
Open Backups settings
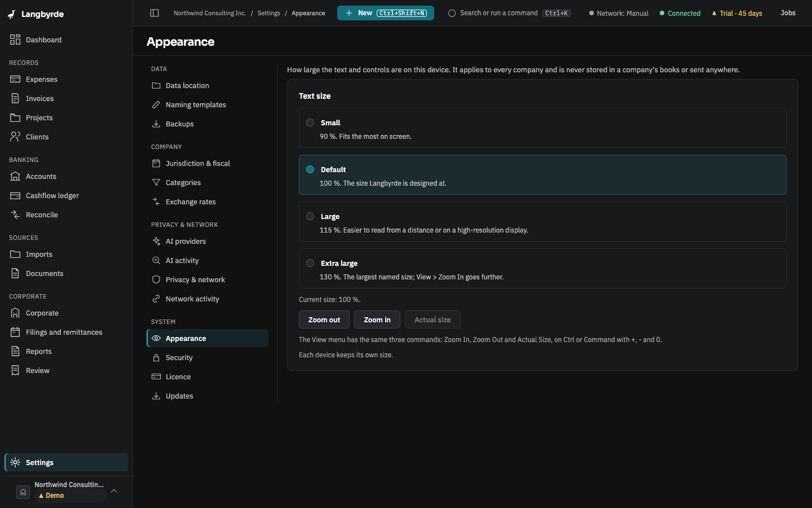[208, 124]
